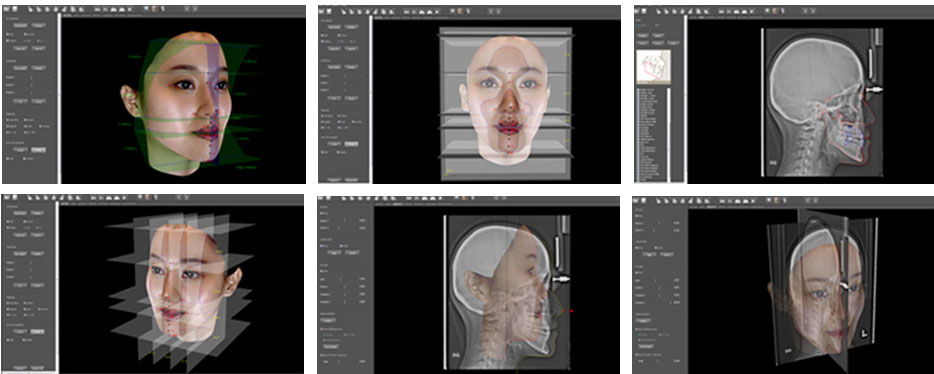Click the first value field in face-on-X-ray overlay panel
934x374 pixels.
pyautogui.click(x=362, y=220)
